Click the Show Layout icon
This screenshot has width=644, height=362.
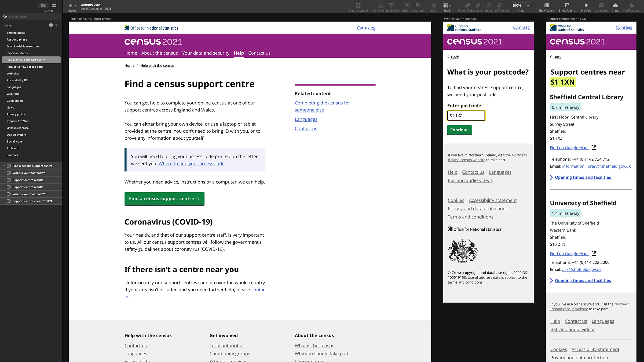(547, 5)
